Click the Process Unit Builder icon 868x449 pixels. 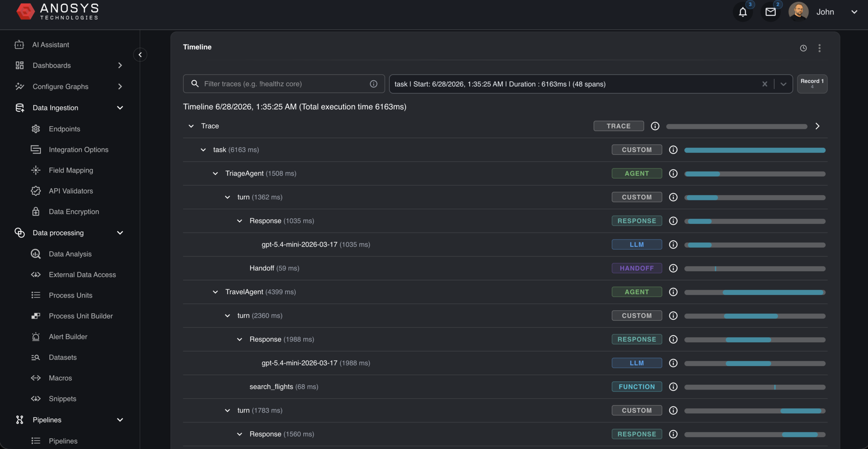click(x=36, y=316)
